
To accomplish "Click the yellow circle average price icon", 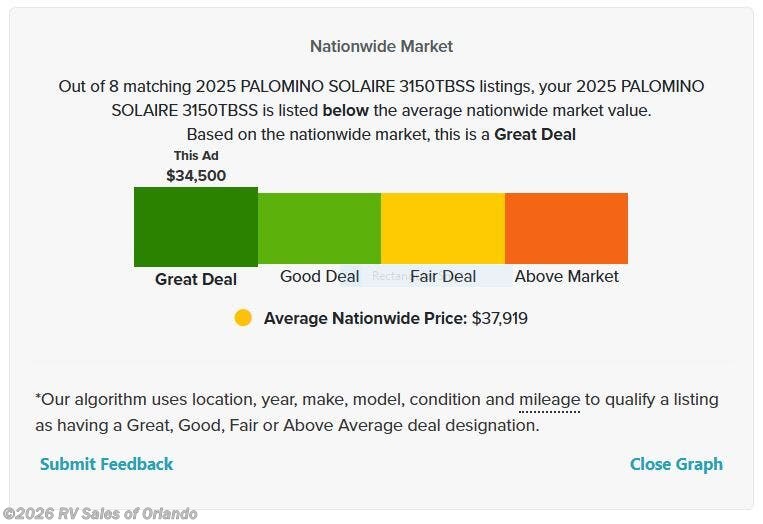I will 243,318.
